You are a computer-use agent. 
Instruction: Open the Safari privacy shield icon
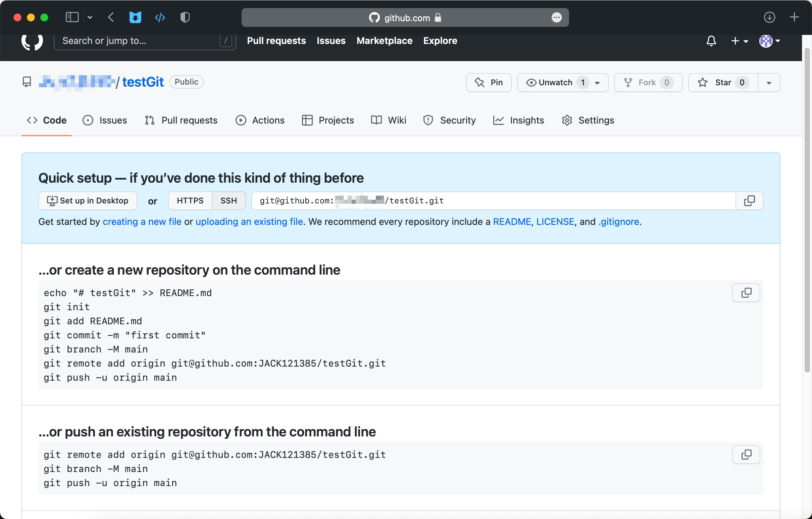[x=185, y=17]
